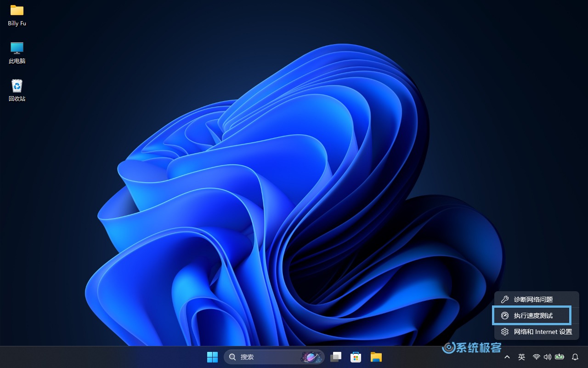Choose 诊断网络问题 from context menu
The height and width of the screenshot is (368, 588).
[533, 299]
